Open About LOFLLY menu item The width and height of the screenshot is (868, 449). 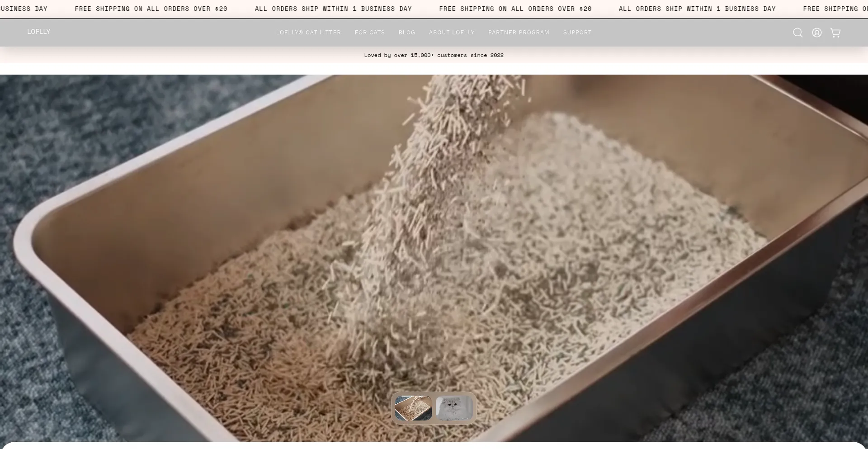(x=452, y=33)
